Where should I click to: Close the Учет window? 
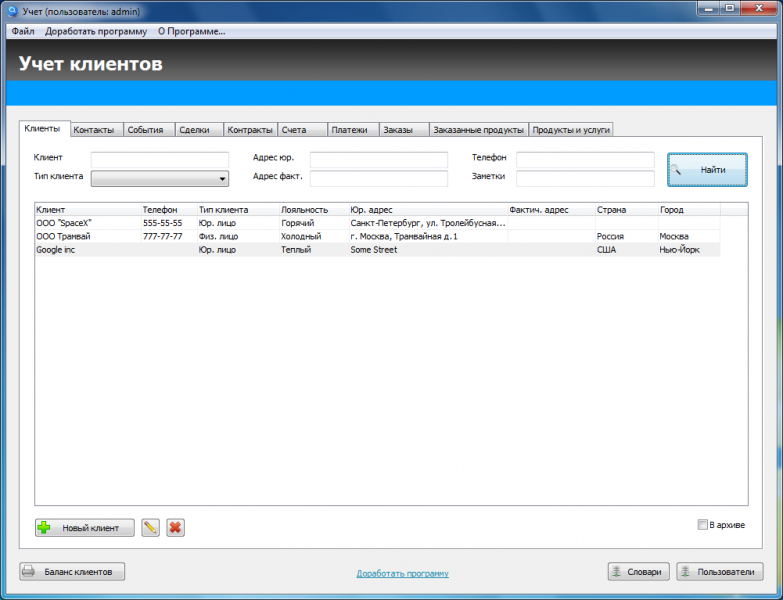759,8
